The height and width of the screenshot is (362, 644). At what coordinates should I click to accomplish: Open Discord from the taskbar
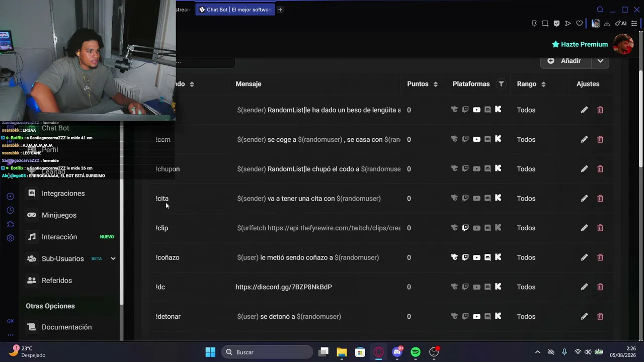(397, 352)
